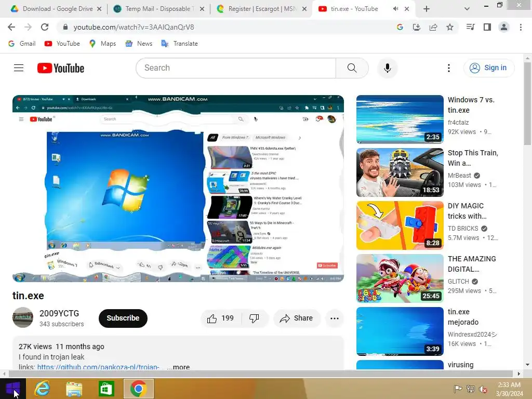Click the Share button
This screenshot has height=399, width=532.
(x=297, y=318)
